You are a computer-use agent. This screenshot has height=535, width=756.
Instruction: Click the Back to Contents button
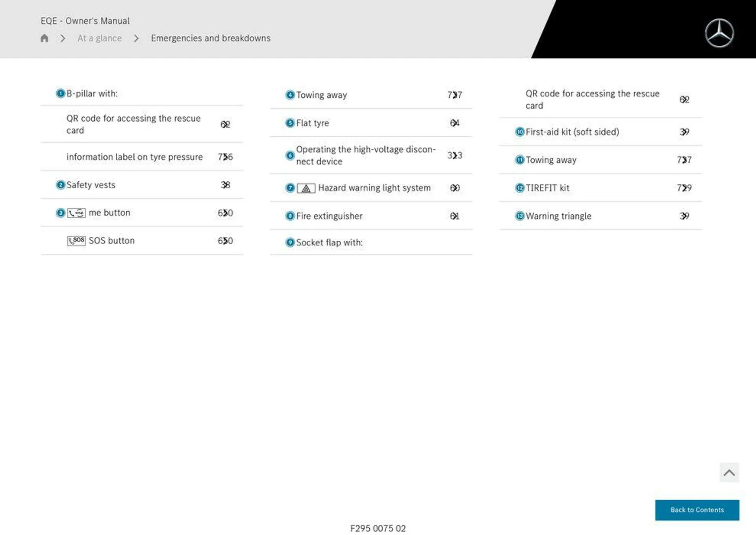tap(698, 509)
